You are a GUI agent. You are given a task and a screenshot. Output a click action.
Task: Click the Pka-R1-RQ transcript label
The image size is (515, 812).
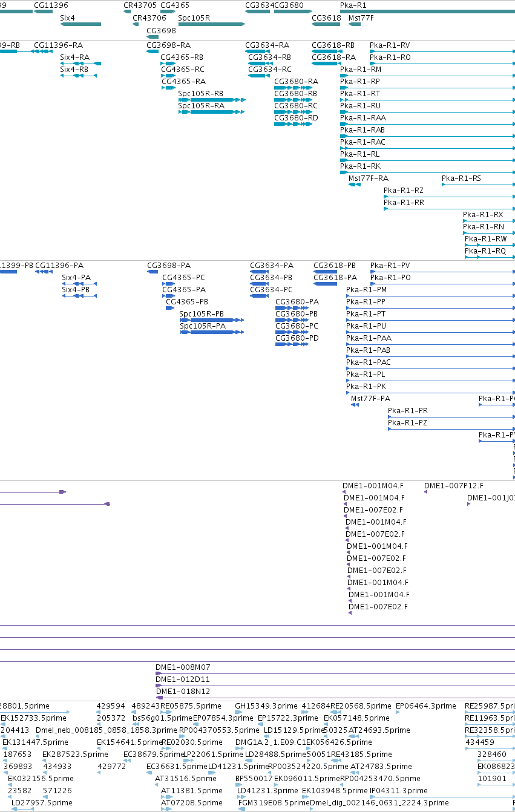coord(485,250)
